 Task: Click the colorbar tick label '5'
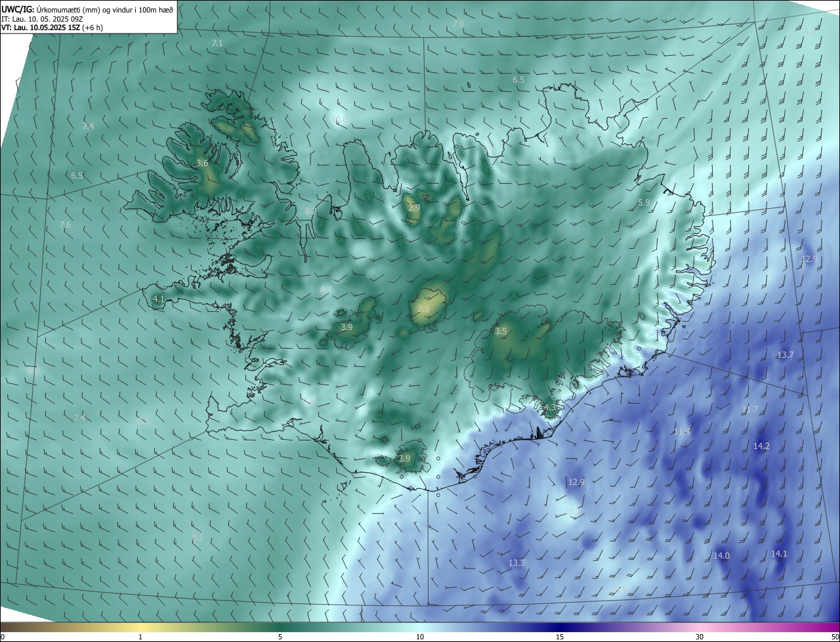click(280, 637)
